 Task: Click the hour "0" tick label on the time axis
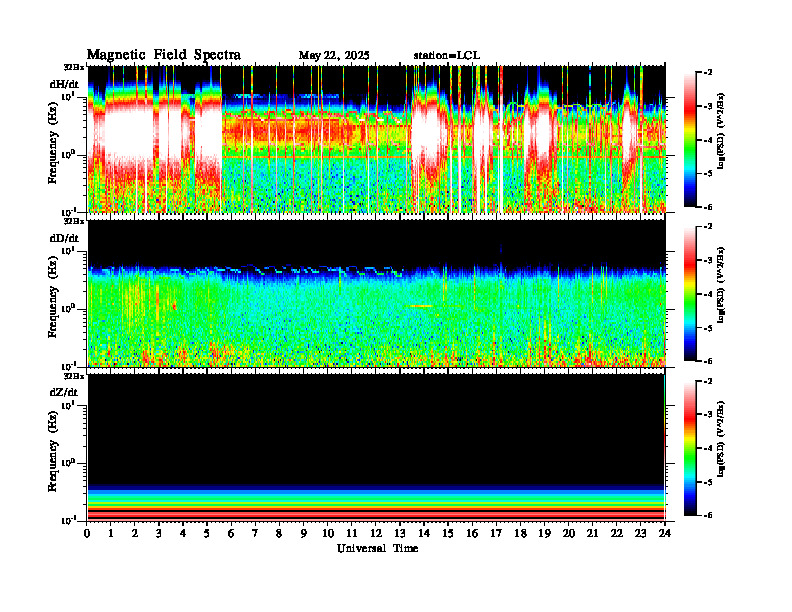tap(87, 533)
